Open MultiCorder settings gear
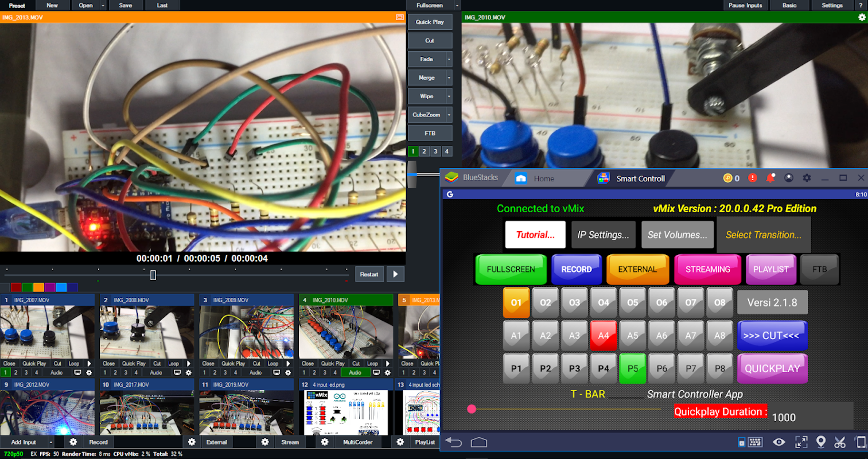Screen dimensions: 868x459 pos(325,442)
